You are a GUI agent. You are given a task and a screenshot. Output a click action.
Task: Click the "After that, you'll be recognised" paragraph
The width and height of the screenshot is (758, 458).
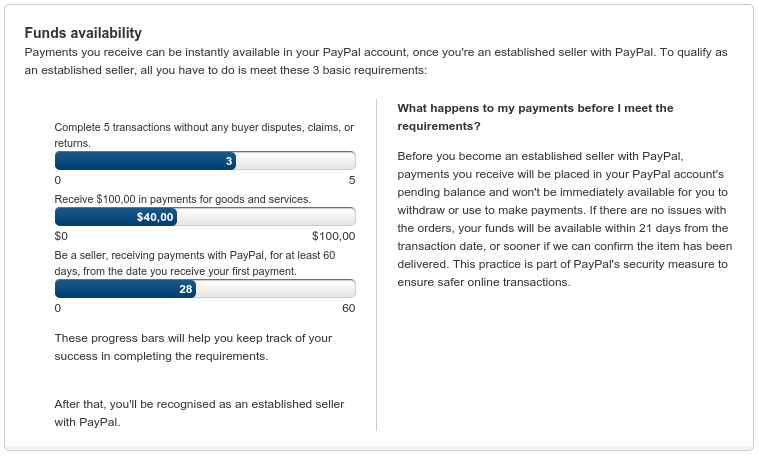[198, 413]
